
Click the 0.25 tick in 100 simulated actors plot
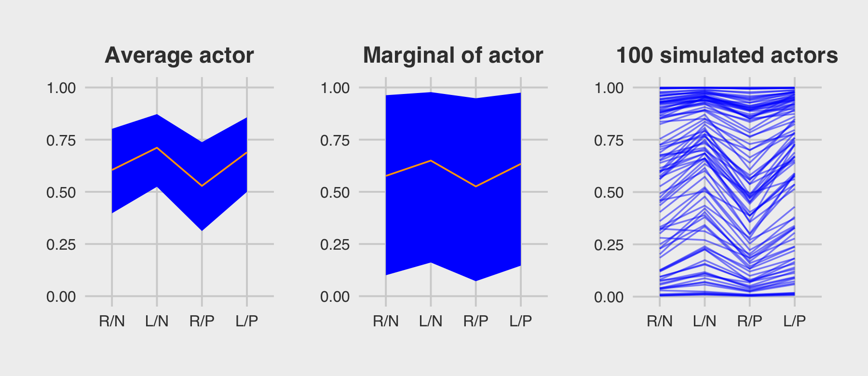click(609, 244)
